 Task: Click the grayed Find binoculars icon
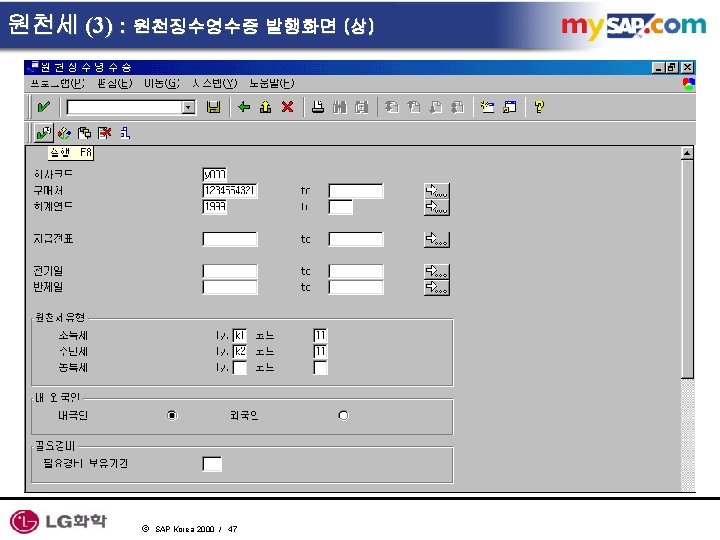pos(340,107)
